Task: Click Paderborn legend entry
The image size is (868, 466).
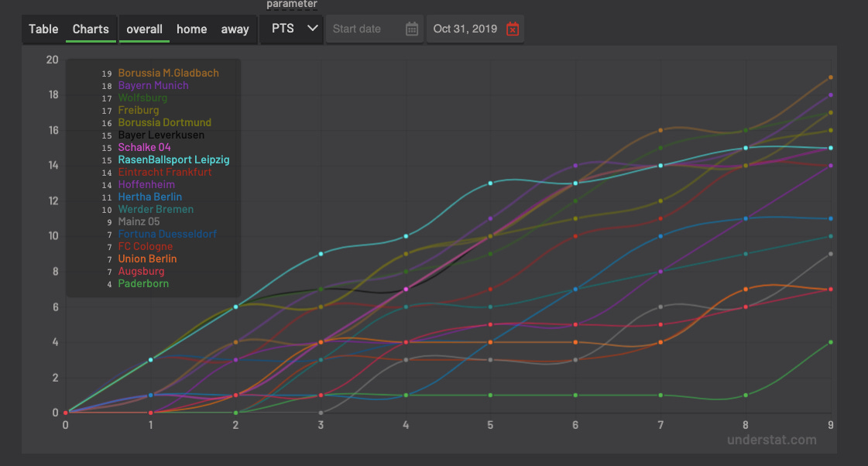Action: (143, 283)
